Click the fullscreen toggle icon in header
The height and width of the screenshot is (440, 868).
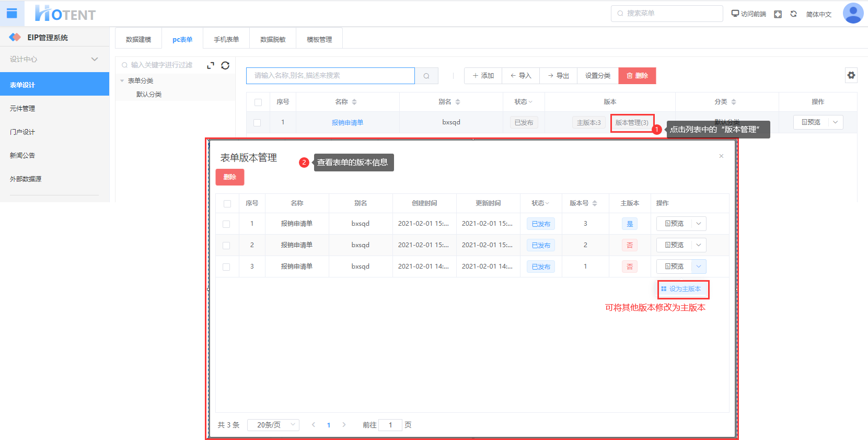click(x=778, y=14)
